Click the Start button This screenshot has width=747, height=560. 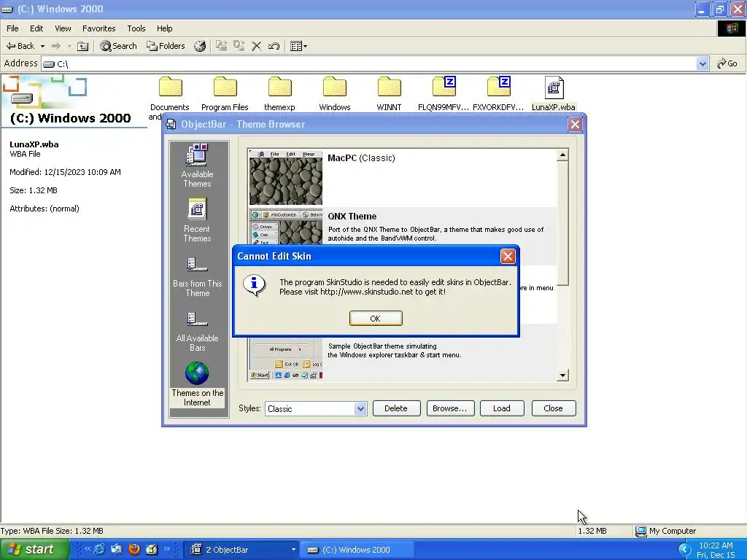(34, 550)
